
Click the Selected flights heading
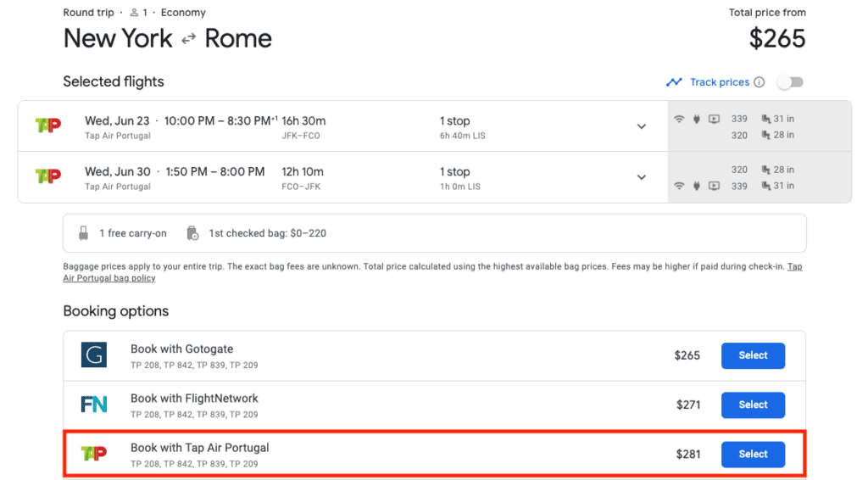(x=114, y=82)
